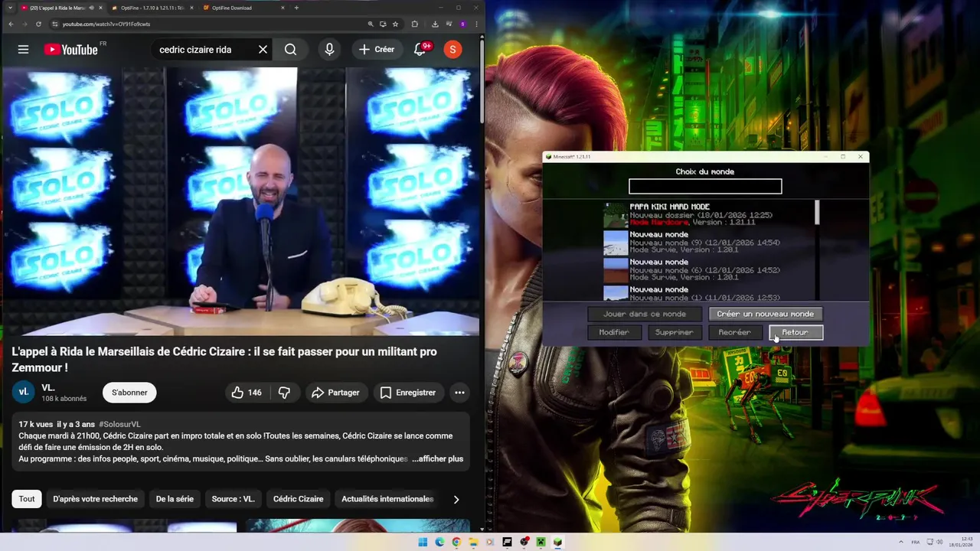This screenshot has height=551, width=980.
Task: Open the VL. channel avatar
Action: tap(23, 392)
